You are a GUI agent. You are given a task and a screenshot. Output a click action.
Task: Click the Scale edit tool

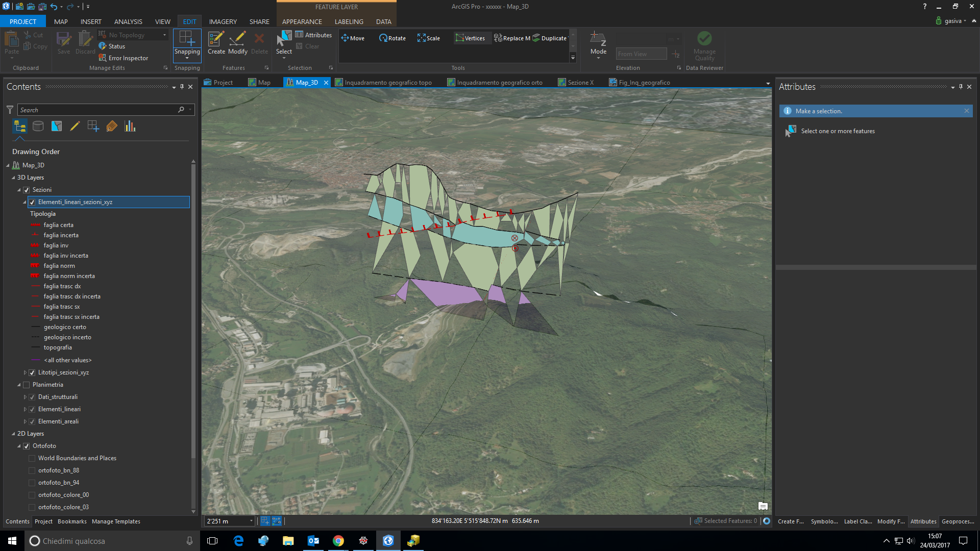pyautogui.click(x=428, y=38)
